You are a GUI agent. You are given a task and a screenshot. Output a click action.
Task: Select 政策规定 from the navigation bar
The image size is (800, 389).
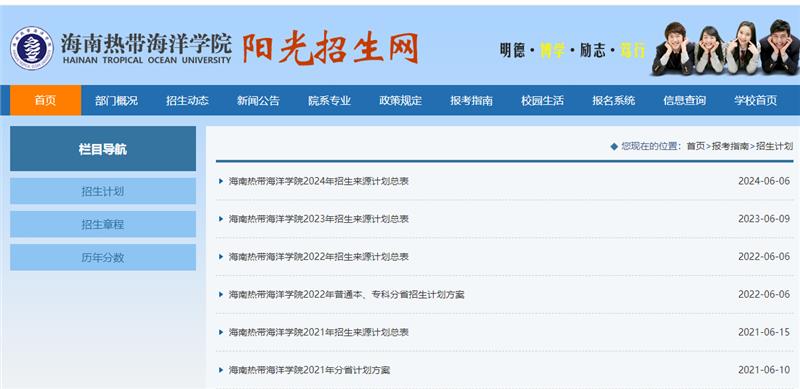coord(401,101)
